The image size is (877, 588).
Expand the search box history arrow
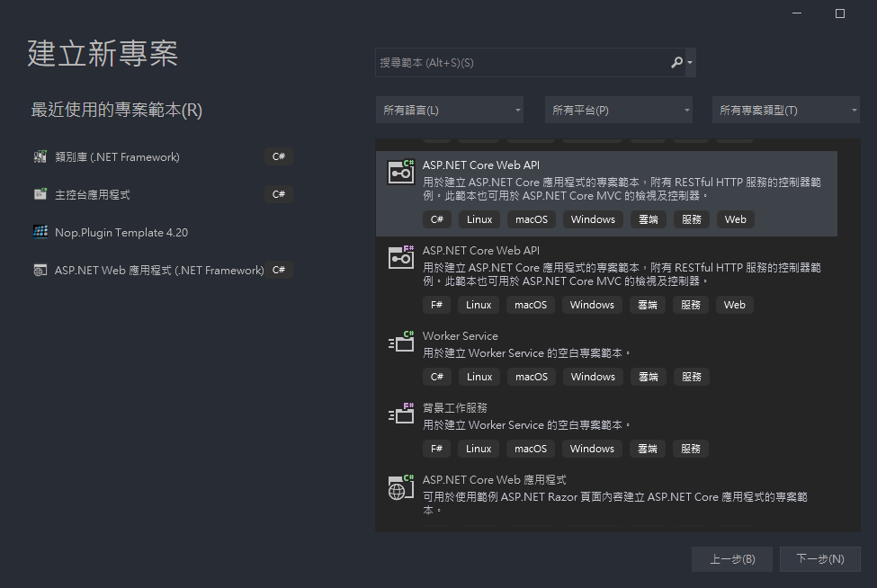click(690, 63)
